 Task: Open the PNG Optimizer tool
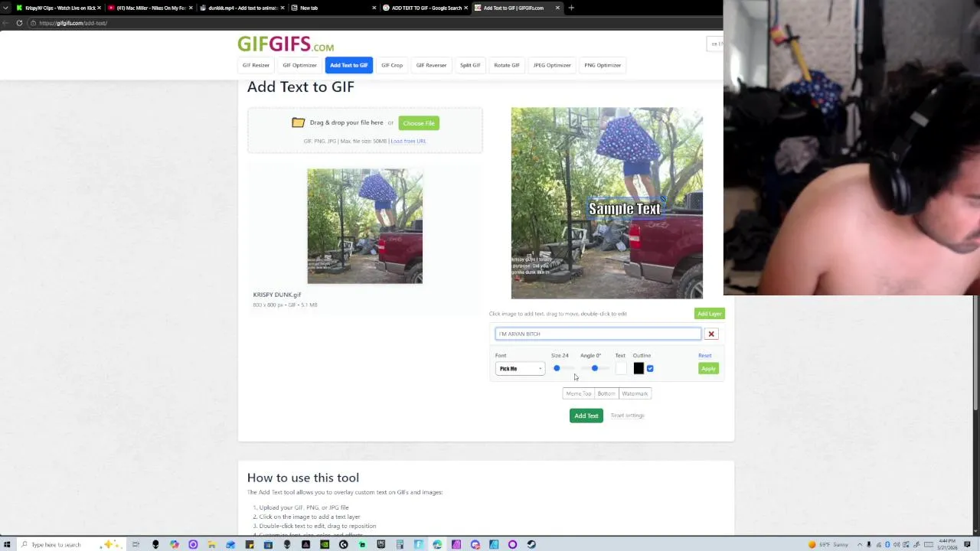click(603, 65)
